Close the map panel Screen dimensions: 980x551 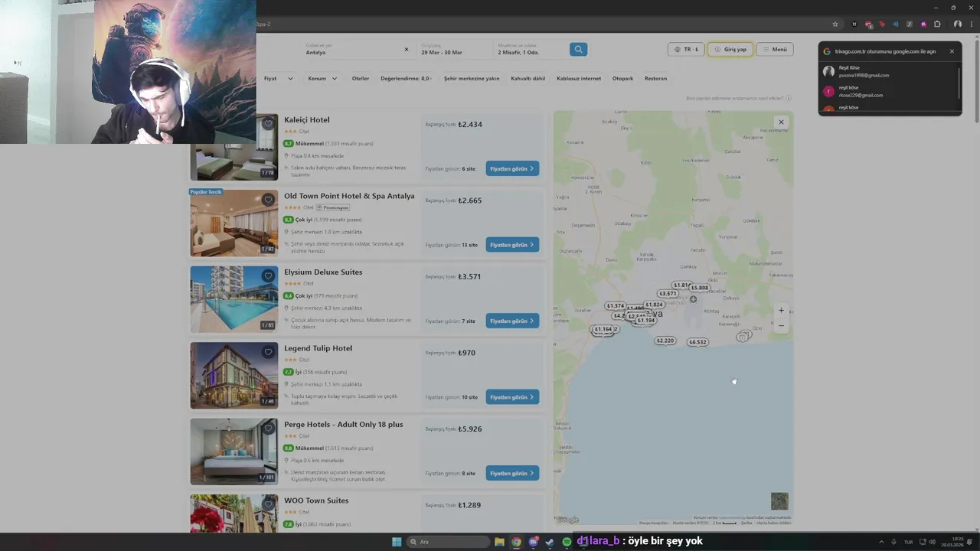point(781,122)
